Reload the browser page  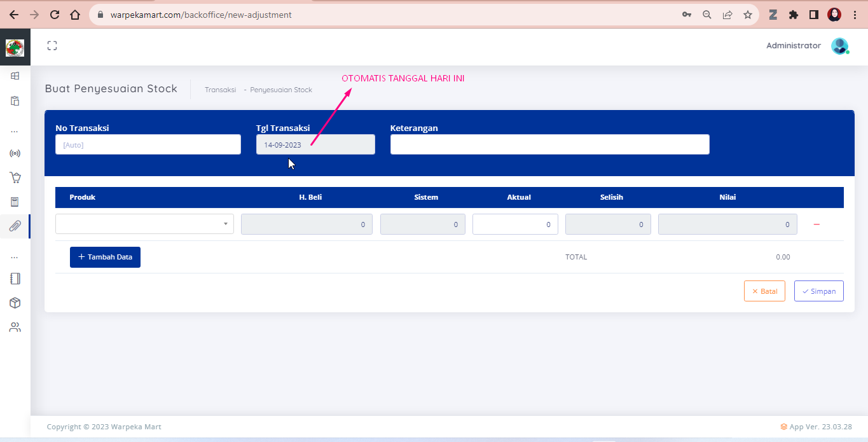click(x=55, y=15)
